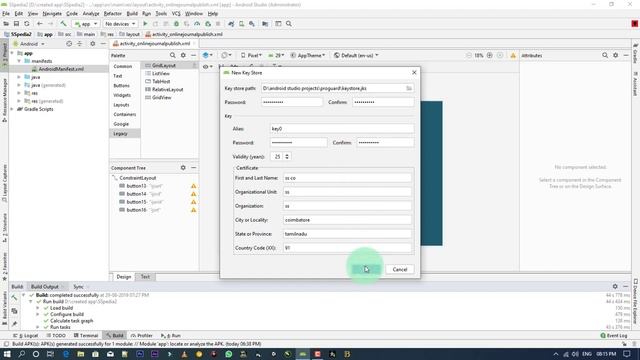Viewport: 640px width, 360px height.
Task: Click the Open folder icon in toolbar
Action: [6, 24]
